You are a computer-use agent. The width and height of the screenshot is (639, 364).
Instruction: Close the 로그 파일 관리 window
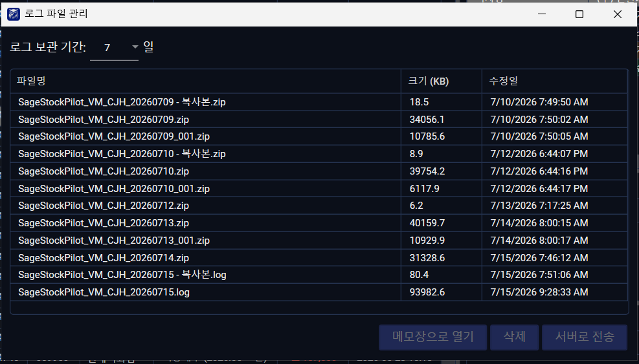click(x=618, y=14)
